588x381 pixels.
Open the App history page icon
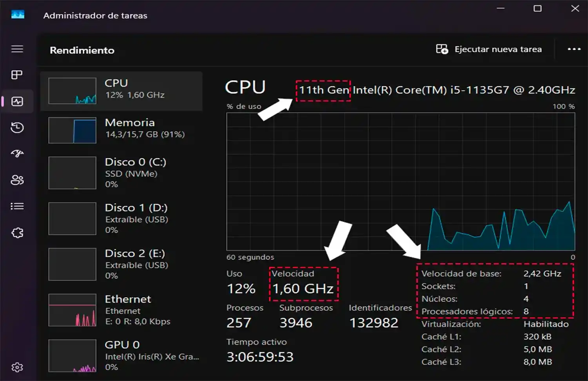pyautogui.click(x=17, y=127)
